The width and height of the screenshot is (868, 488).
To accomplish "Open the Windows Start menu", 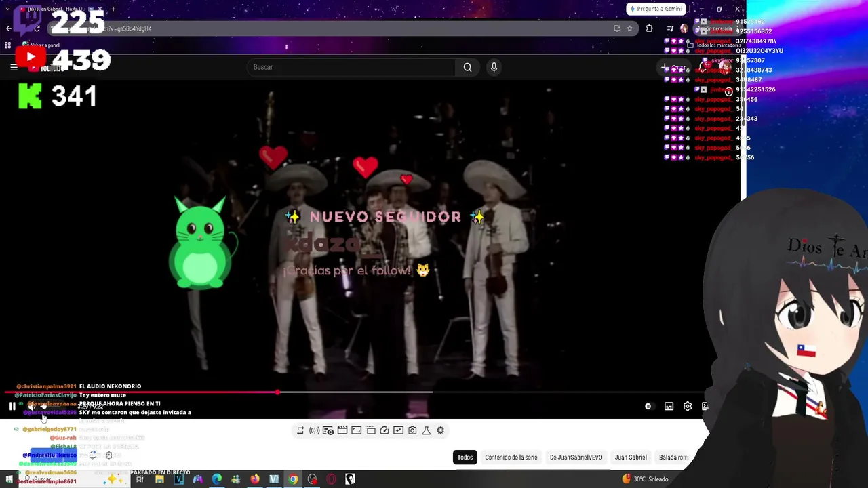I will click(x=9, y=479).
